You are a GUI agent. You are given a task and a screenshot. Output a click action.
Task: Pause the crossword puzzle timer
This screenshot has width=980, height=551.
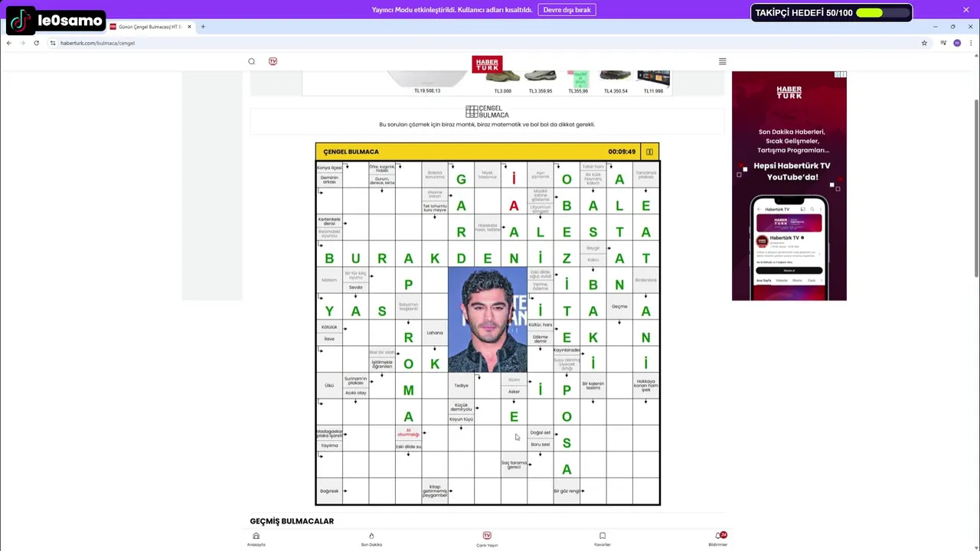pyautogui.click(x=649, y=152)
